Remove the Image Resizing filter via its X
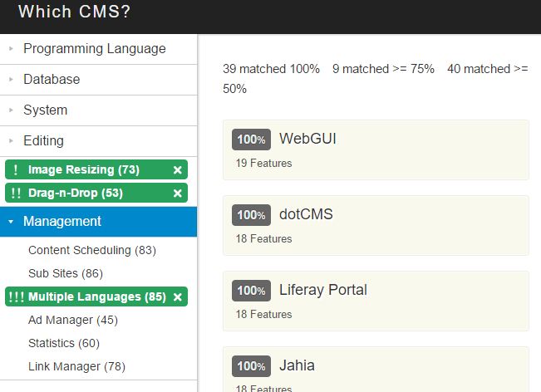This screenshot has height=392, width=541. click(x=177, y=170)
